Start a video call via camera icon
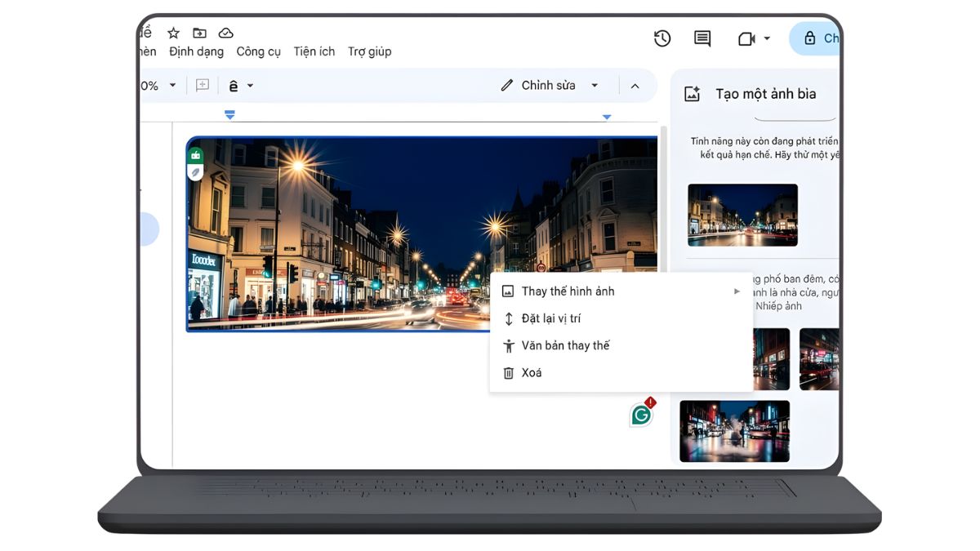 click(748, 38)
